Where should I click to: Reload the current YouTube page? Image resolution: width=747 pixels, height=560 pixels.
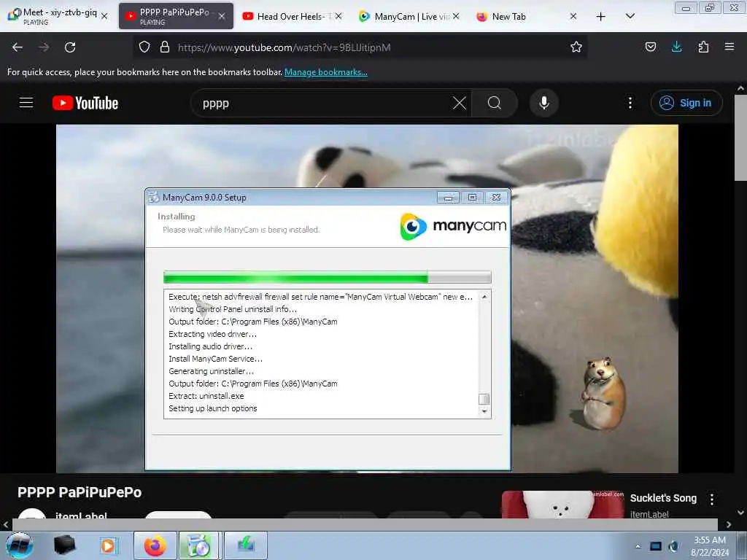pyautogui.click(x=70, y=47)
